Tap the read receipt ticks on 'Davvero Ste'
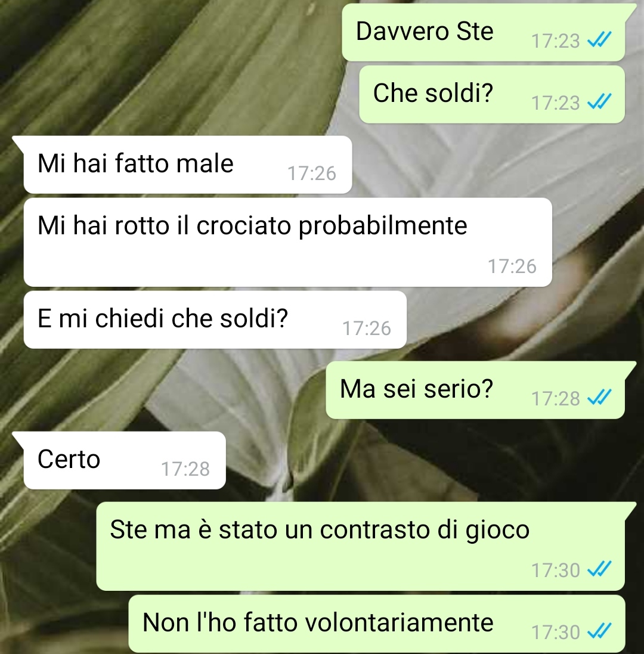 pyautogui.click(x=599, y=40)
